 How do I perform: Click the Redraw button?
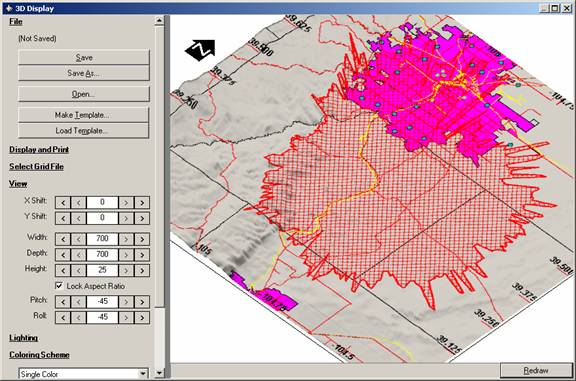tap(536, 370)
